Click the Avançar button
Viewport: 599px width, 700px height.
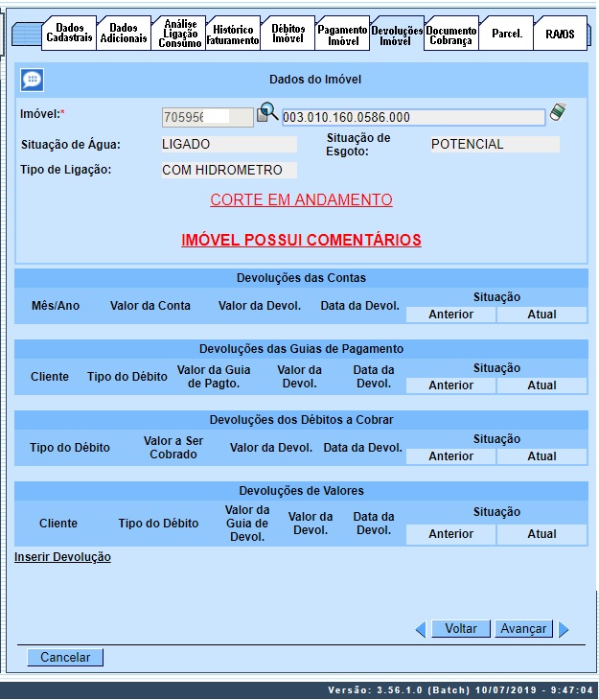(x=523, y=629)
